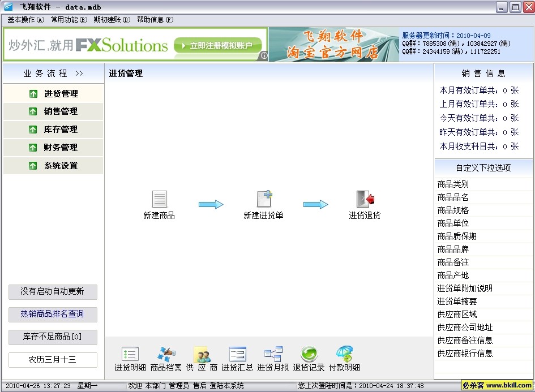Open 商品档案 icon in bottom toolbar
The width and height of the screenshot is (535, 392).
(x=166, y=354)
